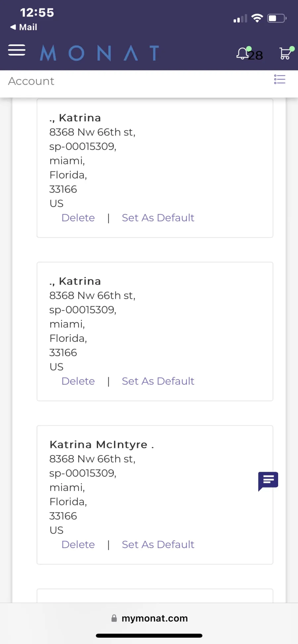The width and height of the screenshot is (298, 644).
Task: Set the Katrina McIntyre address as default
Action: 158,544
